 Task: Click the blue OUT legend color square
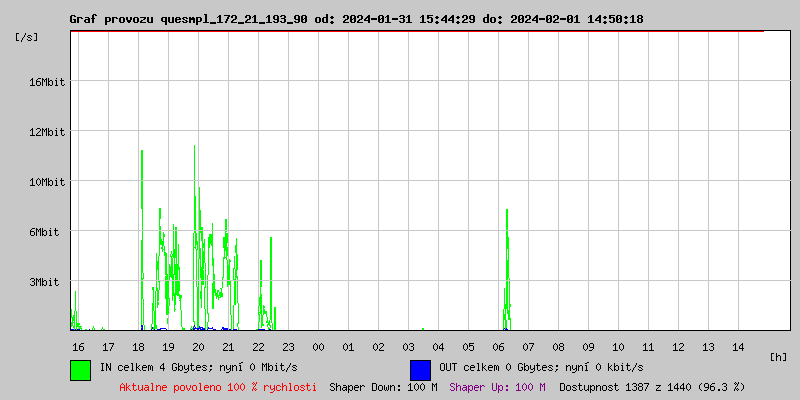pyautogui.click(x=420, y=369)
